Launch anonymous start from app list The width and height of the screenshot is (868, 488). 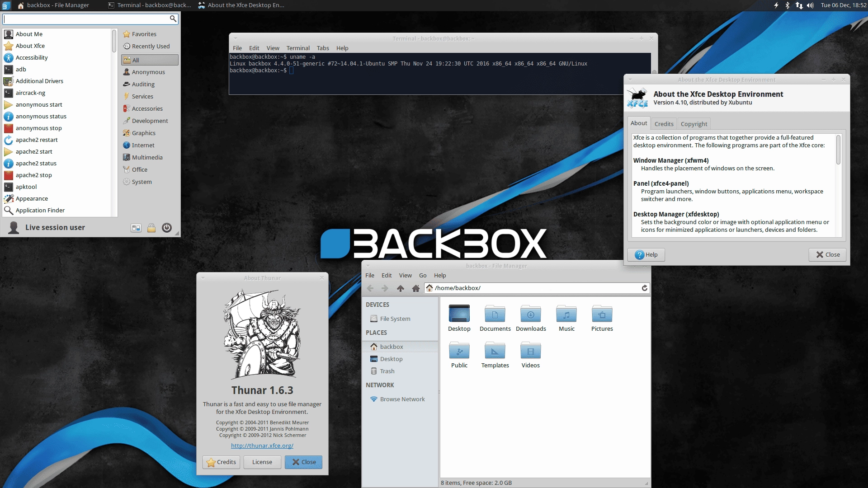pyautogui.click(x=57, y=104)
